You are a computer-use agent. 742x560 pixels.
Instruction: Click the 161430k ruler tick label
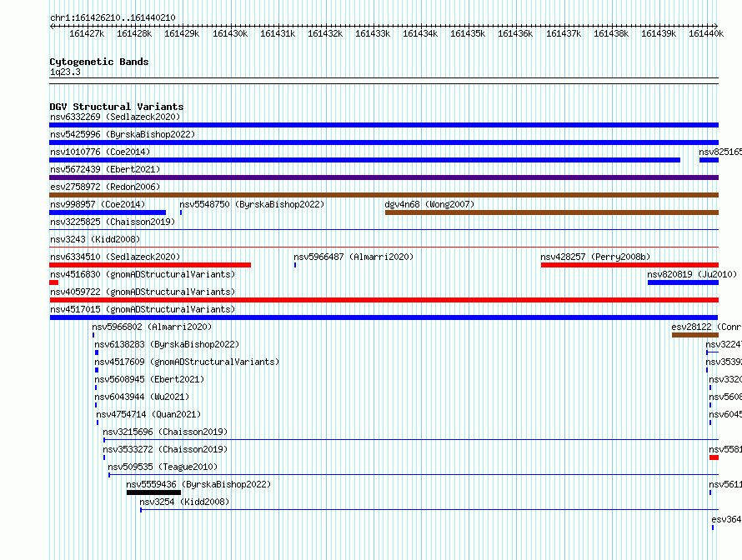[x=230, y=33]
